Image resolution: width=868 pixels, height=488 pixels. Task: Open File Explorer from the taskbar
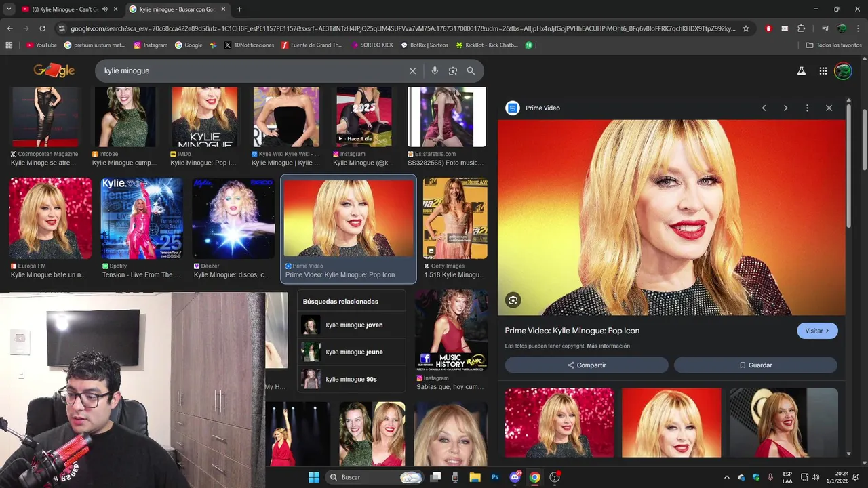pos(475,477)
